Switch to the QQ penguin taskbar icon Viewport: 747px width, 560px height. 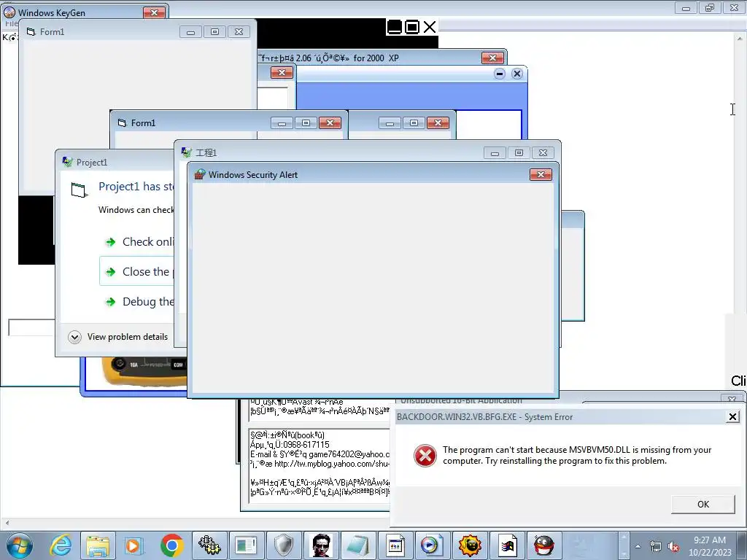tap(543, 545)
